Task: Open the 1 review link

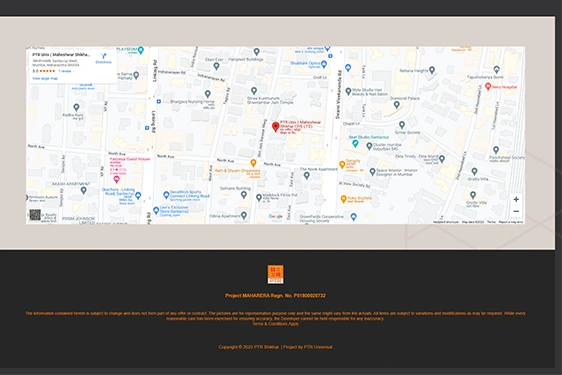Action: pyautogui.click(x=65, y=71)
